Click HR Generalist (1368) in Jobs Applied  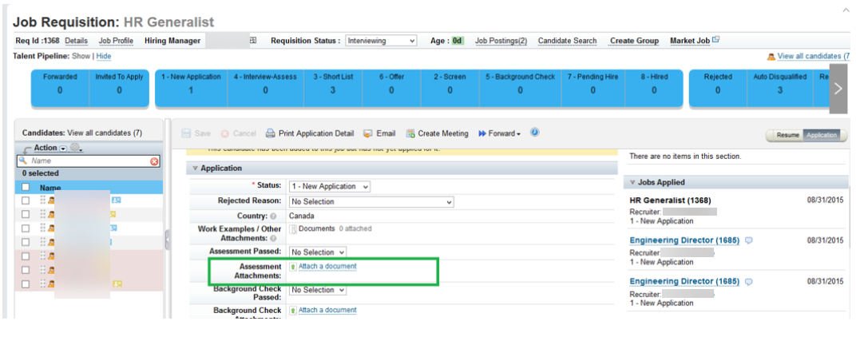pyautogui.click(x=671, y=200)
